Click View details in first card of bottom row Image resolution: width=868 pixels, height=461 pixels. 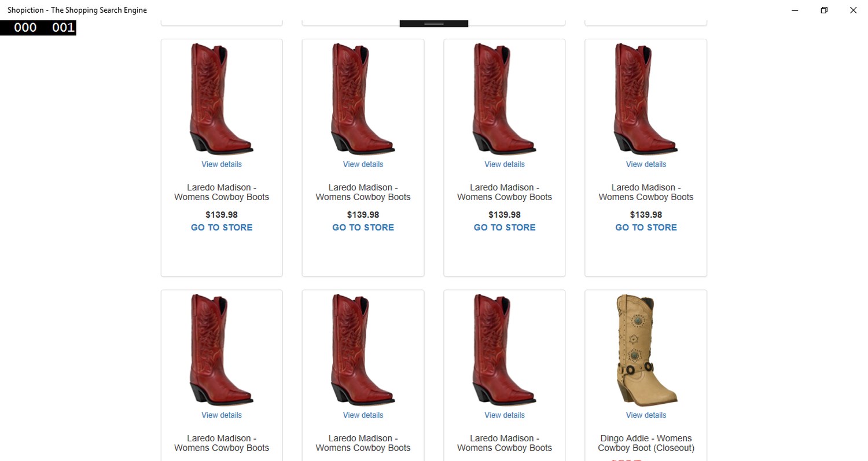pyautogui.click(x=222, y=415)
